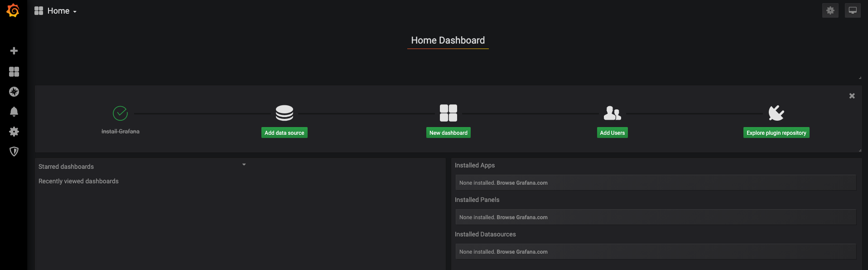Open Alerting bell icon in sidebar
Viewport: 868px width, 270px height.
(x=14, y=112)
